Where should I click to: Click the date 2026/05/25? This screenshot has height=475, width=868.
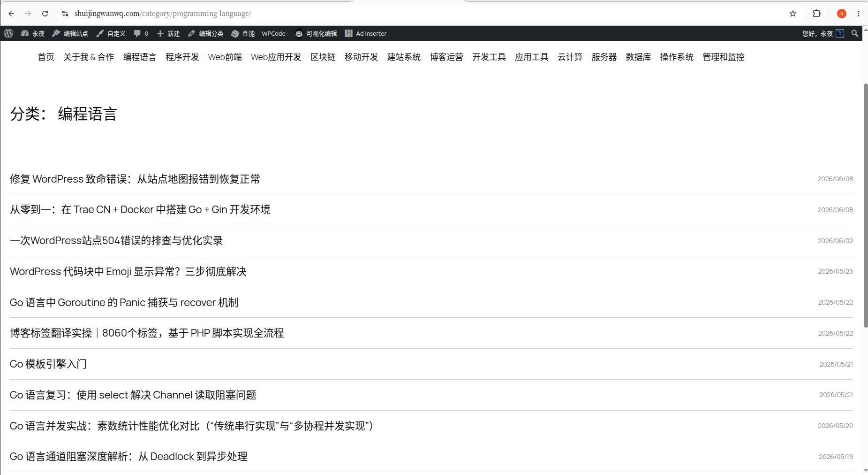tap(835, 271)
